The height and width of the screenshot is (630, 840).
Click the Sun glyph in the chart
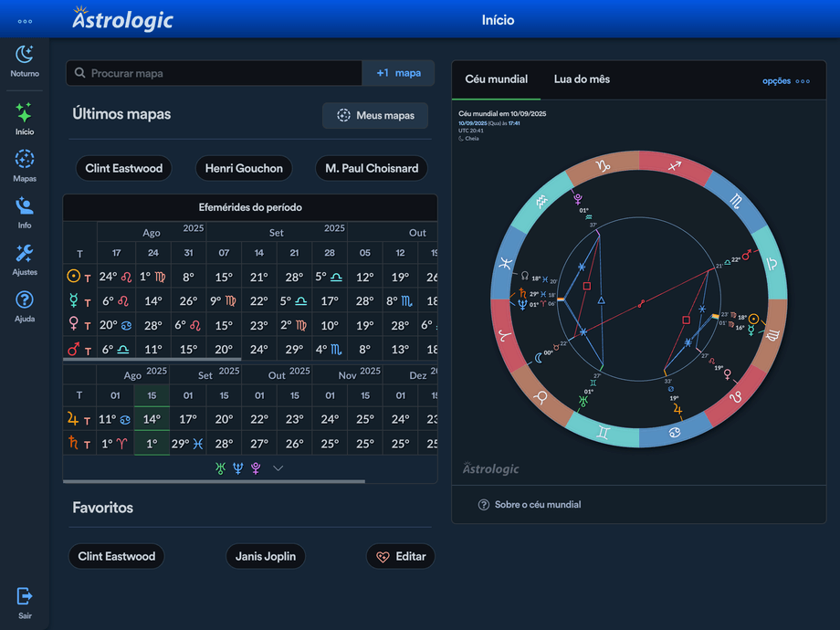754,319
